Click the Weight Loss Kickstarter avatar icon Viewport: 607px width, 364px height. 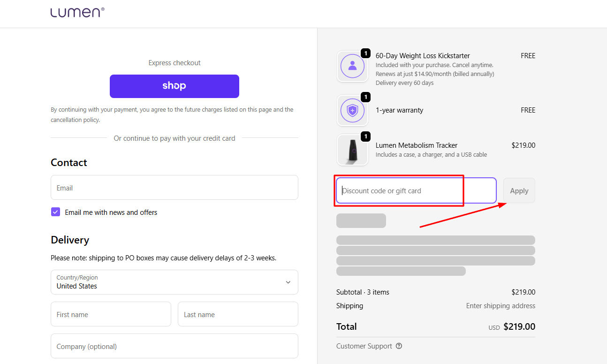pyautogui.click(x=352, y=66)
